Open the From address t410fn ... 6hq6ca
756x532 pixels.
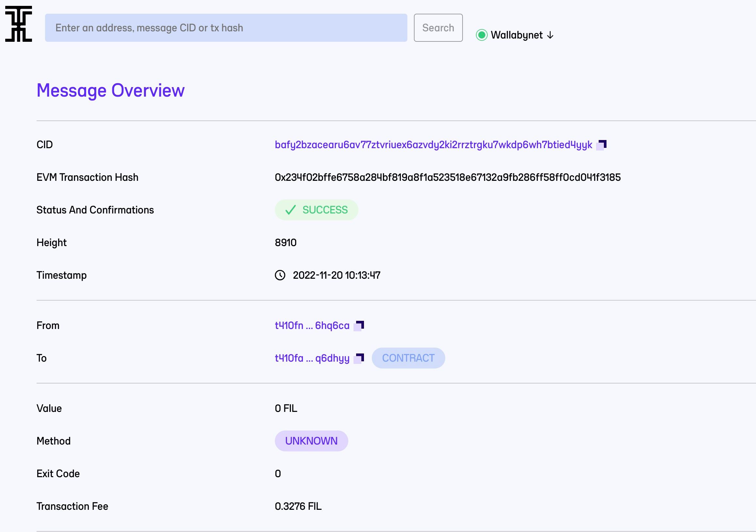pos(312,326)
